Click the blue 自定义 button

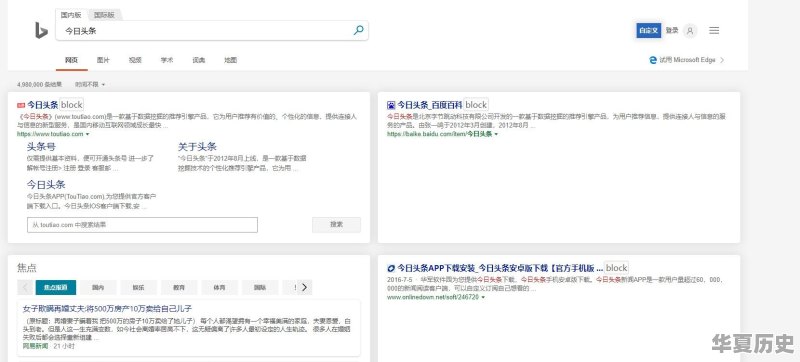point(649,31)
